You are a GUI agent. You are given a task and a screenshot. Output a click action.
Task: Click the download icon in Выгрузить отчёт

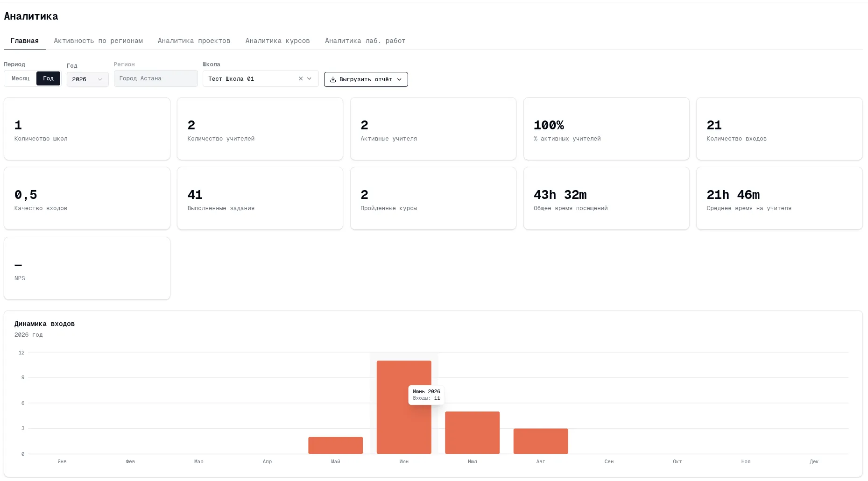333,79
